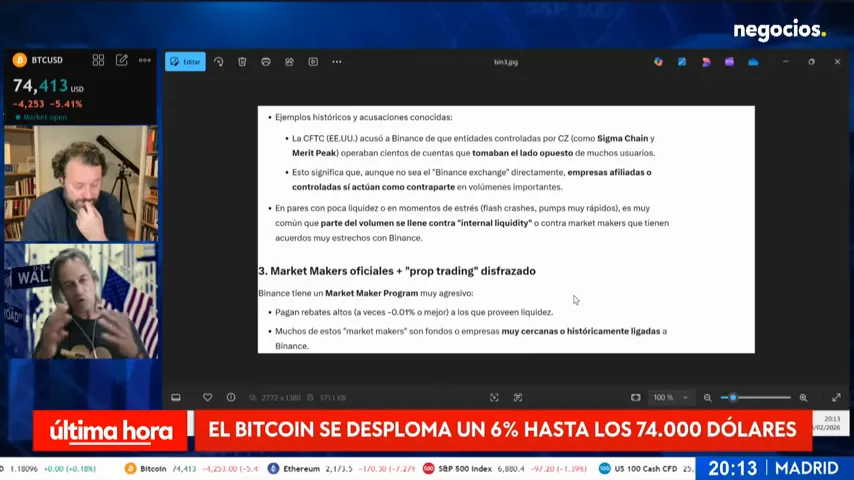854x480 pixels.
Task: Open the 100 % zoom dropdown
Action: pyautogui.click(x=670, y=398)
